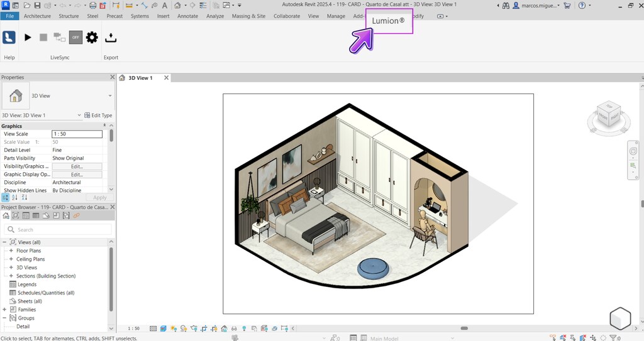Click the Save icon in quick access toolbar
The image size is (644, 341).
click(37, 5)
